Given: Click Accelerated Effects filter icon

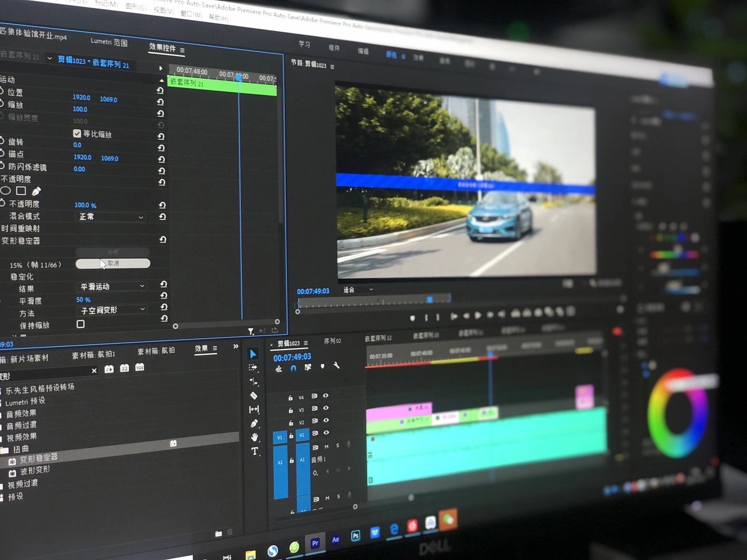Looking at the screenshot, I should coord(109,369).
